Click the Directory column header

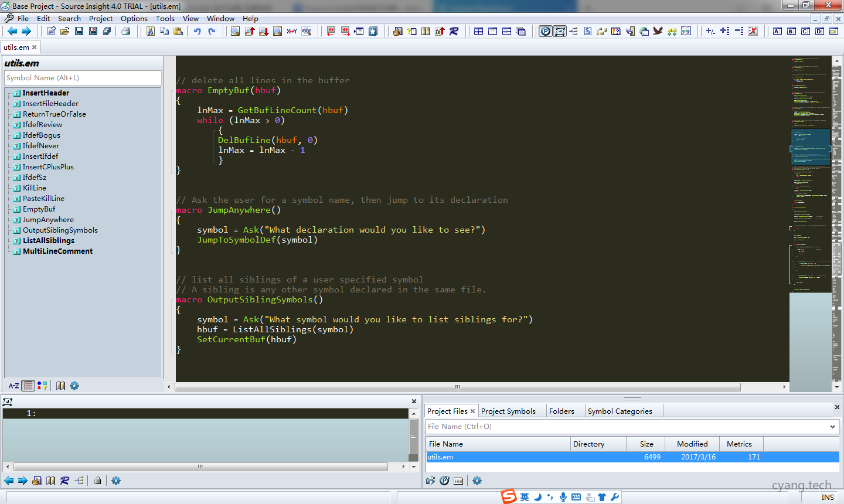(588, 444)
